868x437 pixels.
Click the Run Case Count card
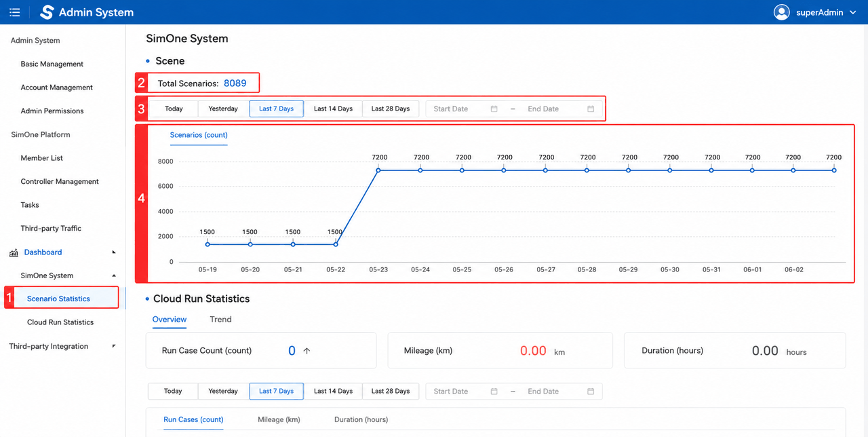(x=261, y=350)
